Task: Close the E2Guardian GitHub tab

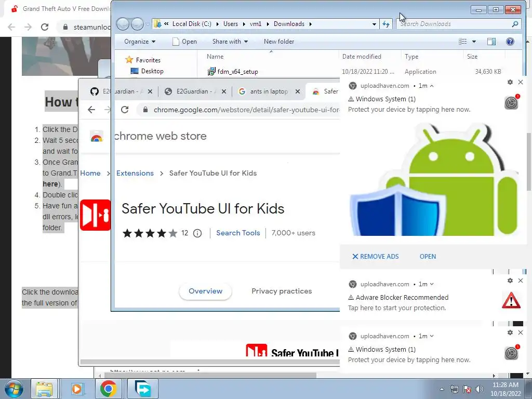Action: tap(150, 91)
